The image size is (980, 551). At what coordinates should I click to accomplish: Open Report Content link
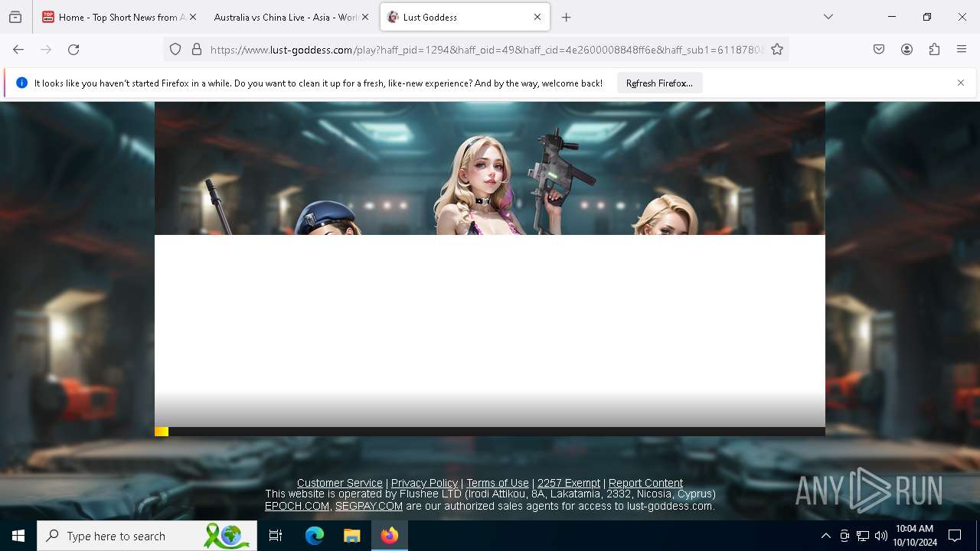point(645,483)
